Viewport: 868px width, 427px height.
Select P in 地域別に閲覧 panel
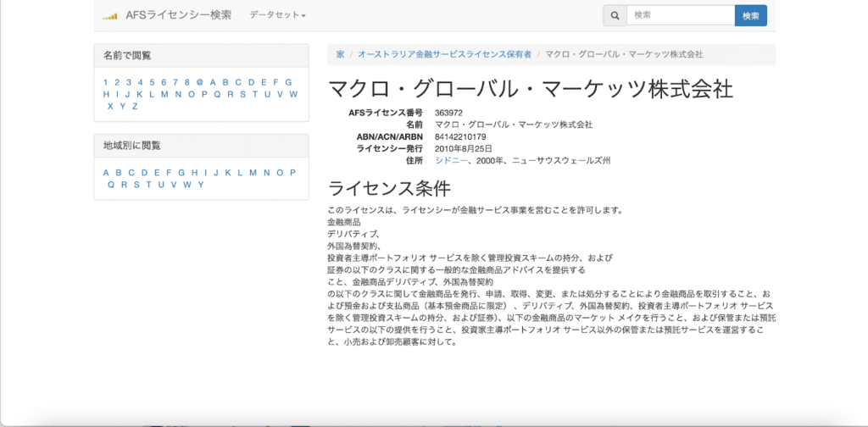pyautogui.click(x=292, y=173)
